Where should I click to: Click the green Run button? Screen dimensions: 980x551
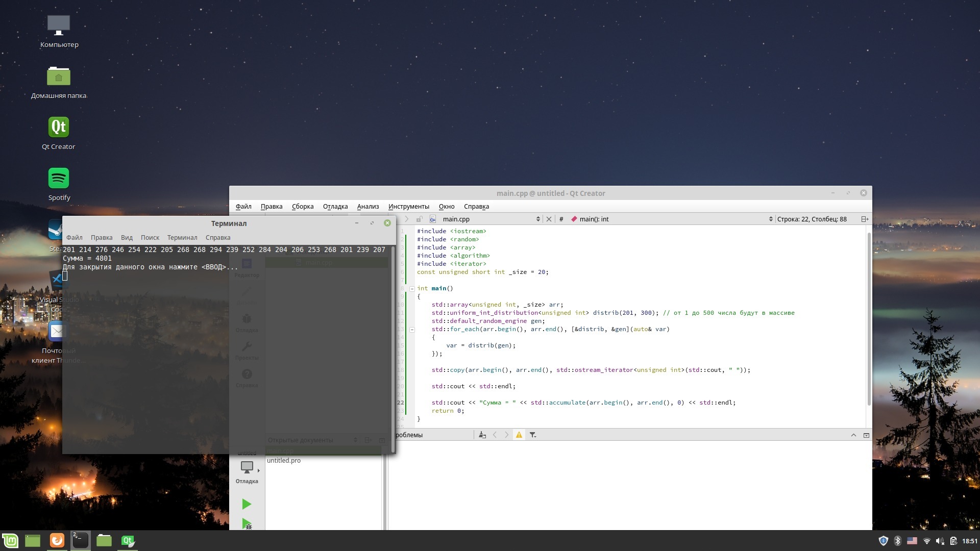tap(247, 504)
